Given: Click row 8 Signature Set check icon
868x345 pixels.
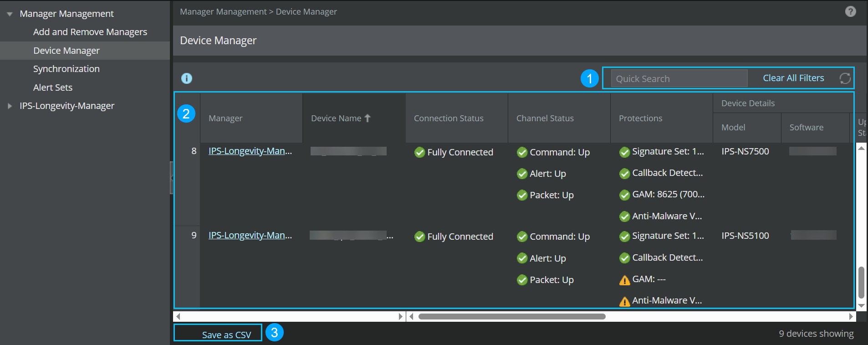Looking at the screenshot, I should tap(624, 152).
